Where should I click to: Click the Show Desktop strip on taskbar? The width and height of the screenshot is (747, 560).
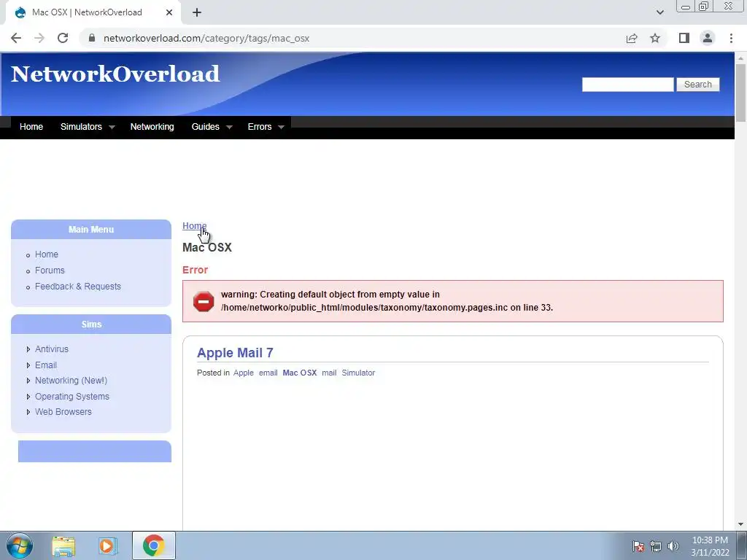742,545
